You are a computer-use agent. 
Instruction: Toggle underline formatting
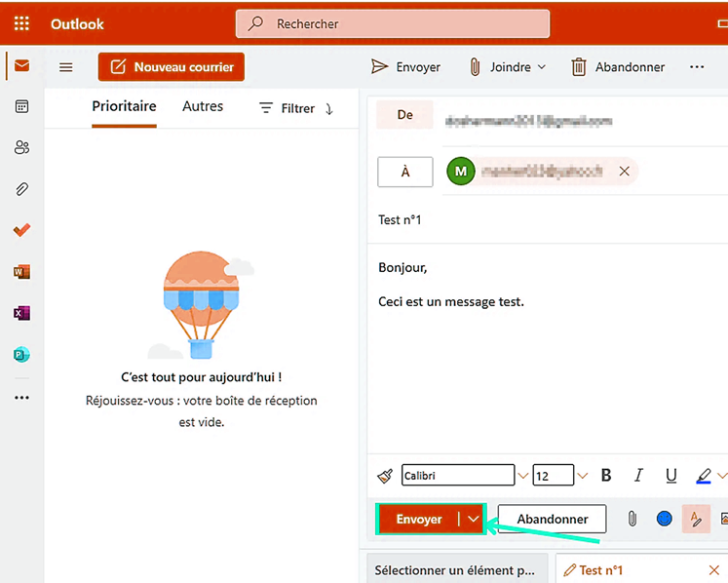tap(671, 475)
